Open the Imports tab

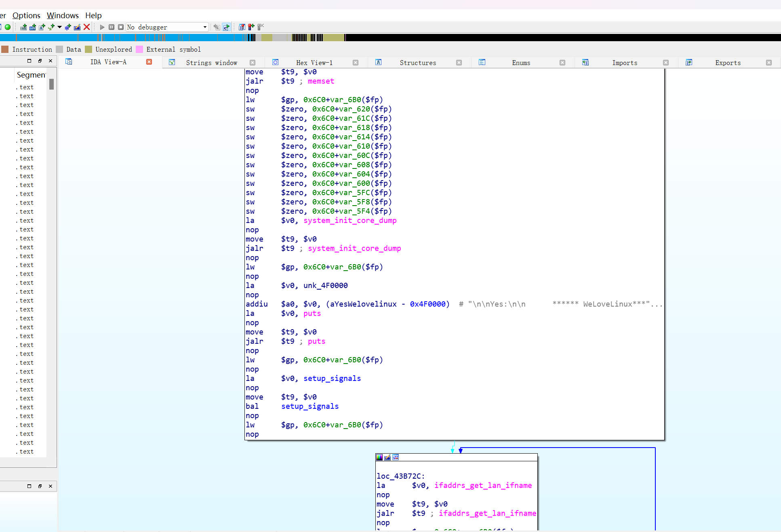624,63
